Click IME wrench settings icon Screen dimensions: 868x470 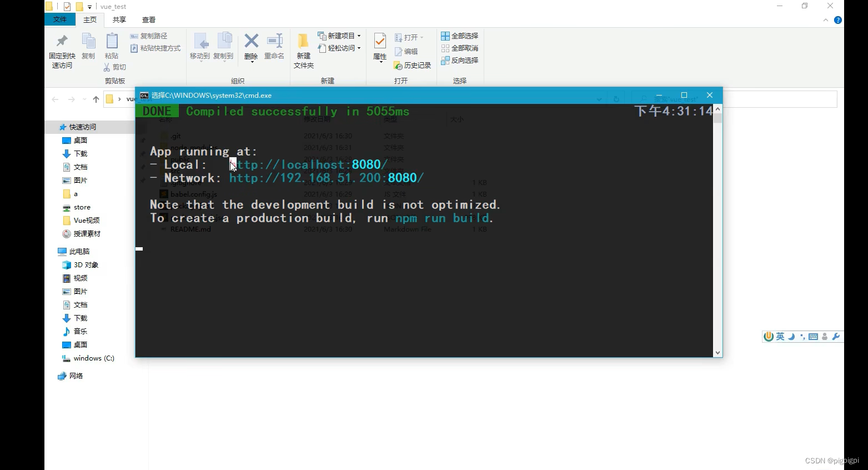click(836, 337)
